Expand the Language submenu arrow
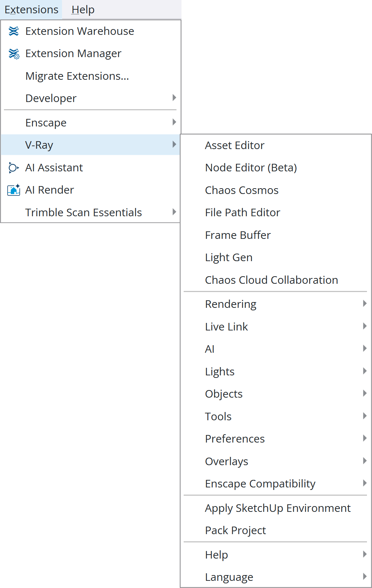Screen dimensions: 372x588 pos(365,577)
